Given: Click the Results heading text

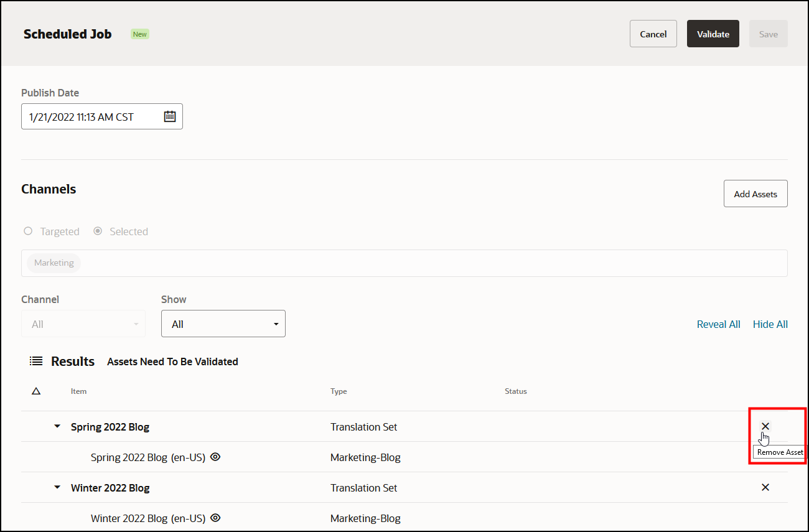Looking at the screenshot, I should click(73, 362).
